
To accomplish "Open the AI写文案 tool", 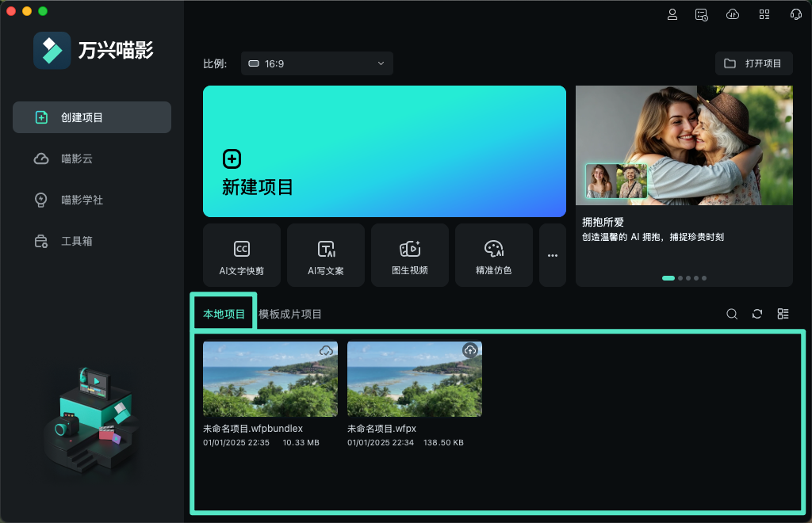I will tap(325, 255).
